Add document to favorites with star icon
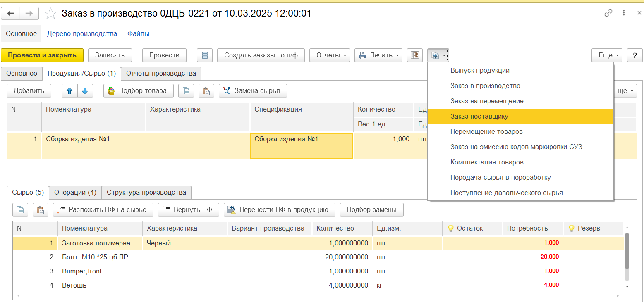644x302 pixels. [x=50, y=14]
